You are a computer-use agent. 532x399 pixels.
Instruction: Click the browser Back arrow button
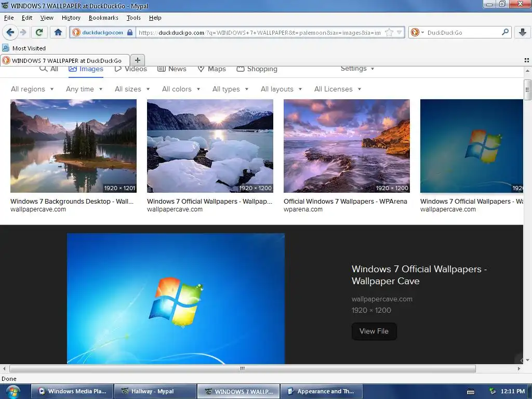[x=10, y=32]
